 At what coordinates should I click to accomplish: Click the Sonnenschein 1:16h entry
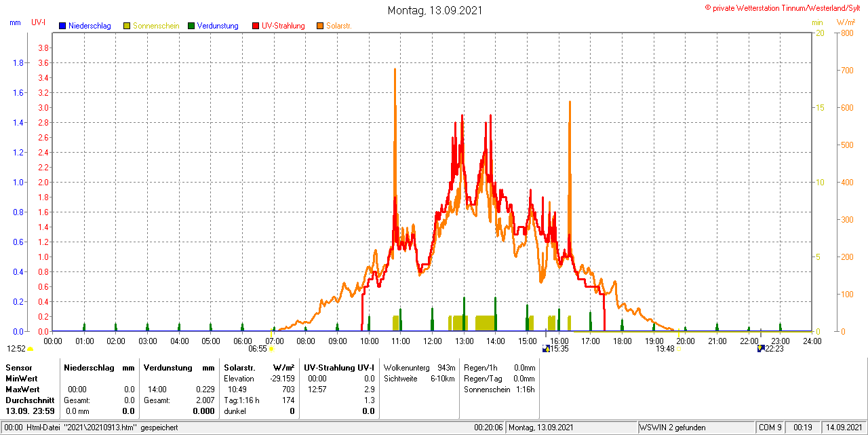tap(499, 390)
